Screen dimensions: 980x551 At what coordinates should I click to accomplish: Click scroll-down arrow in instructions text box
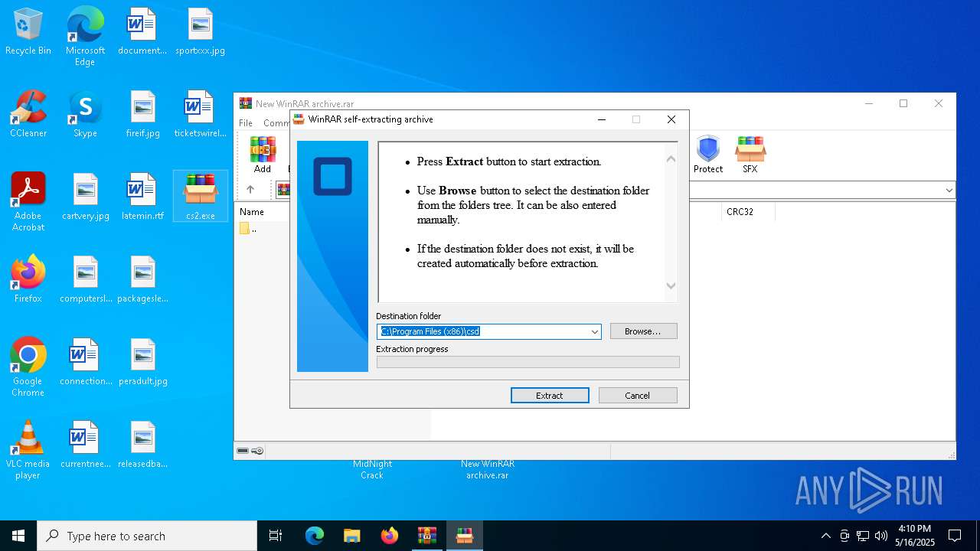coord(671,285)
